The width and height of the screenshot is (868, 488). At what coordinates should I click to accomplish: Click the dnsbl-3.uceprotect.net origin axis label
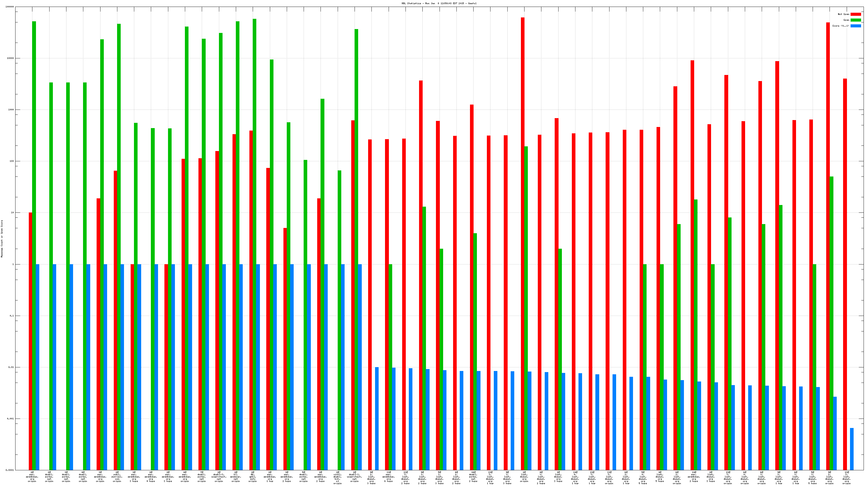click(219, 477)
